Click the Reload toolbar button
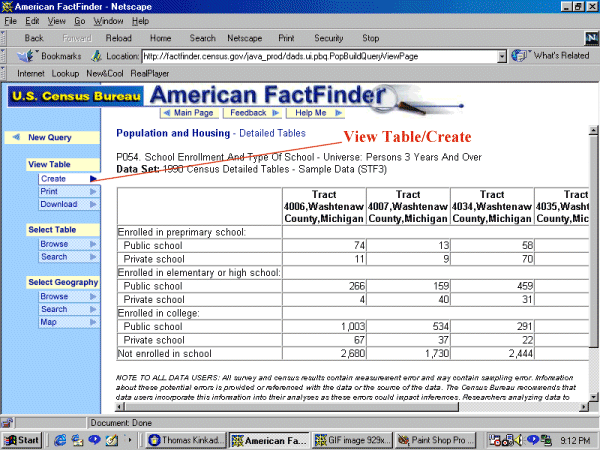Image resolution: width=600 pixels, height=450 pixels. [x=117, y=38]
